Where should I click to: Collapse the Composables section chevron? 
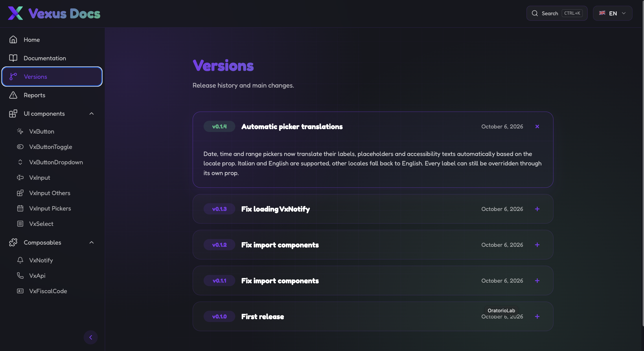(x=92, y=242)
